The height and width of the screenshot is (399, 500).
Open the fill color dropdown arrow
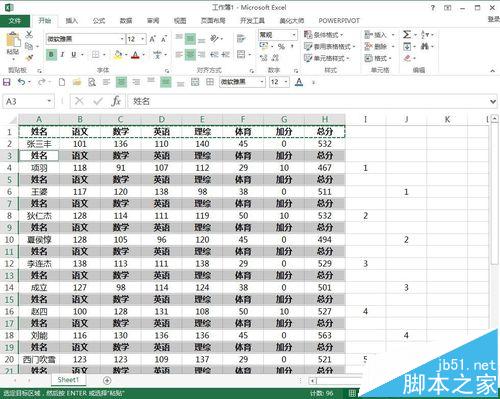click(126, 55)
